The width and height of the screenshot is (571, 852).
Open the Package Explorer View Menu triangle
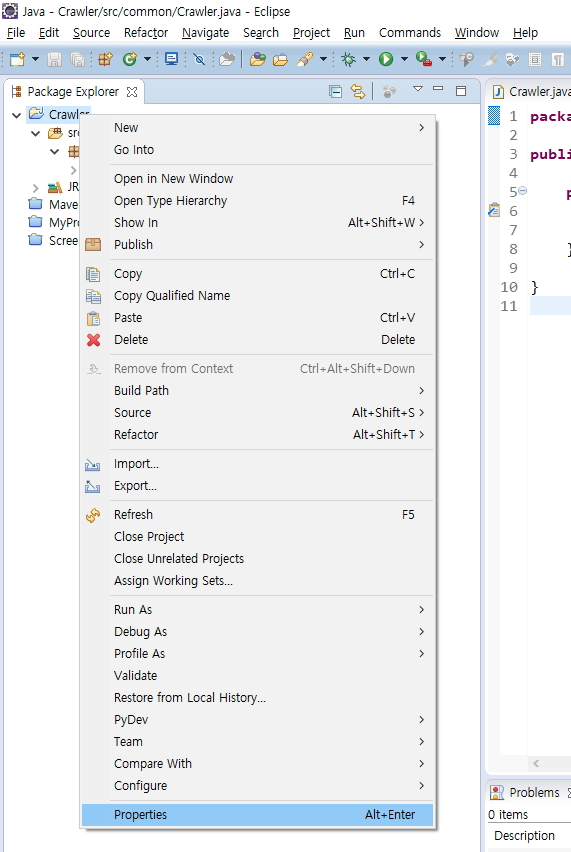[x=418, y=89]
